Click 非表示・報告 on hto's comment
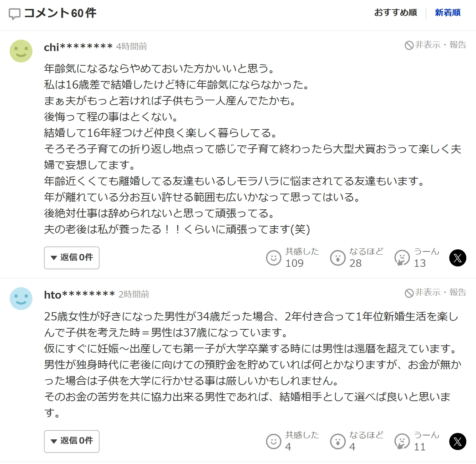Viewport: 476px width, 464px height. click(x=435, y=293)
